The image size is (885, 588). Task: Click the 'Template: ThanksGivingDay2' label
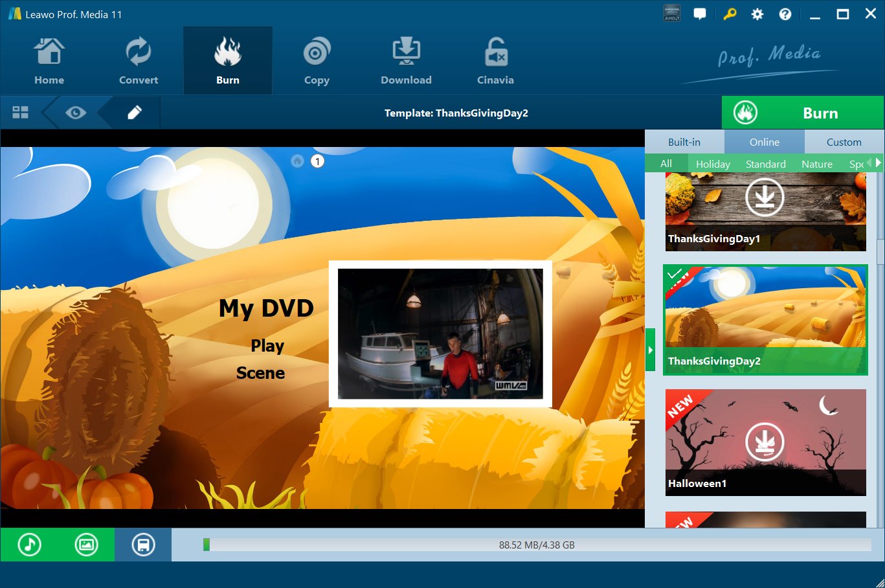click(x=456, y=113)
